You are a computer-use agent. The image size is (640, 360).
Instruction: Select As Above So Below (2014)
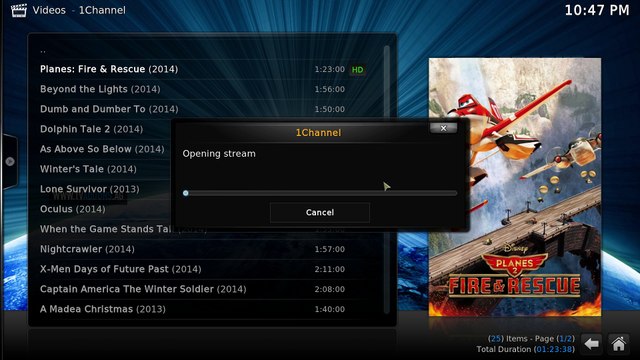click(102, 149)
